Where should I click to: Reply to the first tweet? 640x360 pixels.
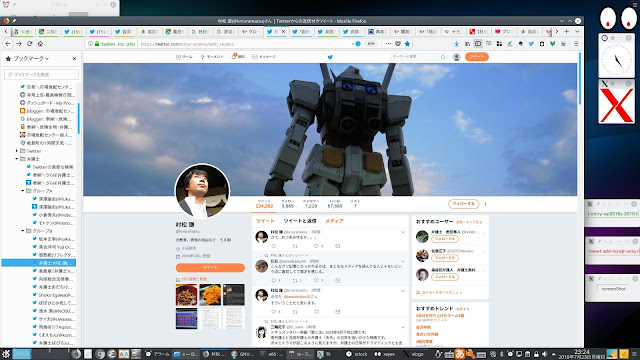tap(274, 246)
